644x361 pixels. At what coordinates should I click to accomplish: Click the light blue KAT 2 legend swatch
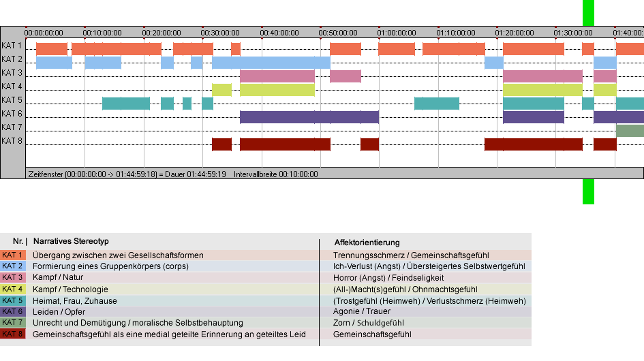coord(13,266)
